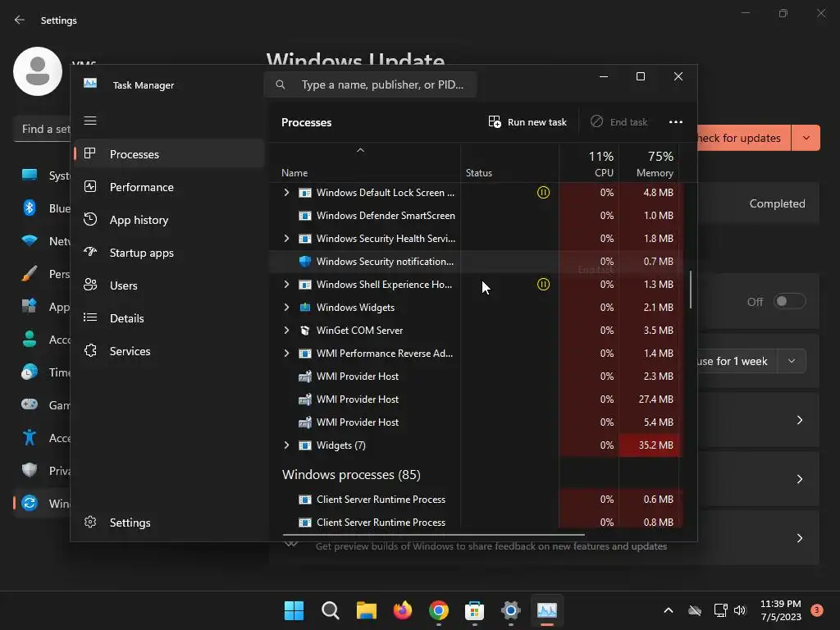Select Client Server Runtime Process using 0.6 MB
The image size is (840, 630).
475,500
